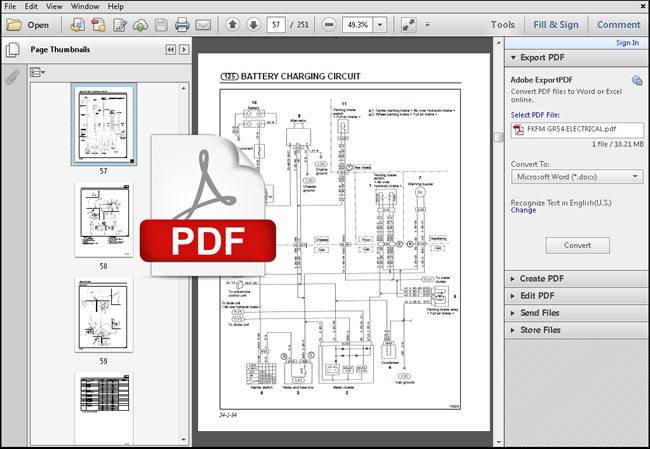This screenshot has width=650, height=449.
Task: Click the Email envelope icon
Action: click(x=203, y=25)
